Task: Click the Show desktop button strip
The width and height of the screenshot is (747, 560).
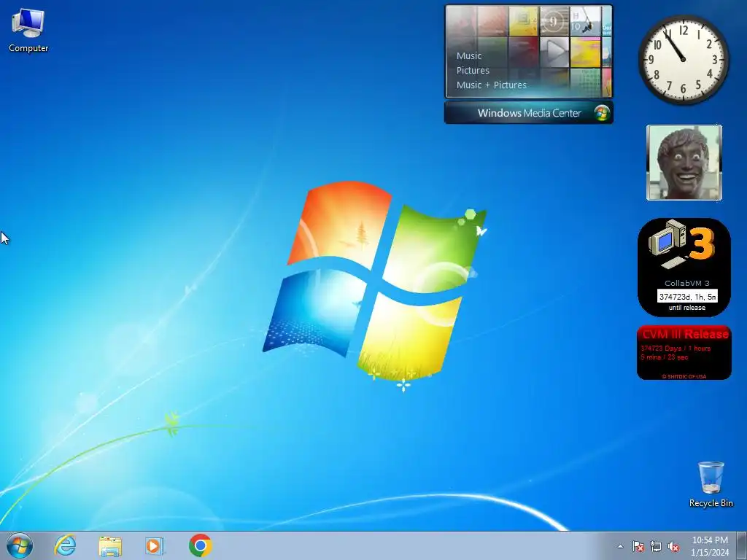Action: click(742, 545)
